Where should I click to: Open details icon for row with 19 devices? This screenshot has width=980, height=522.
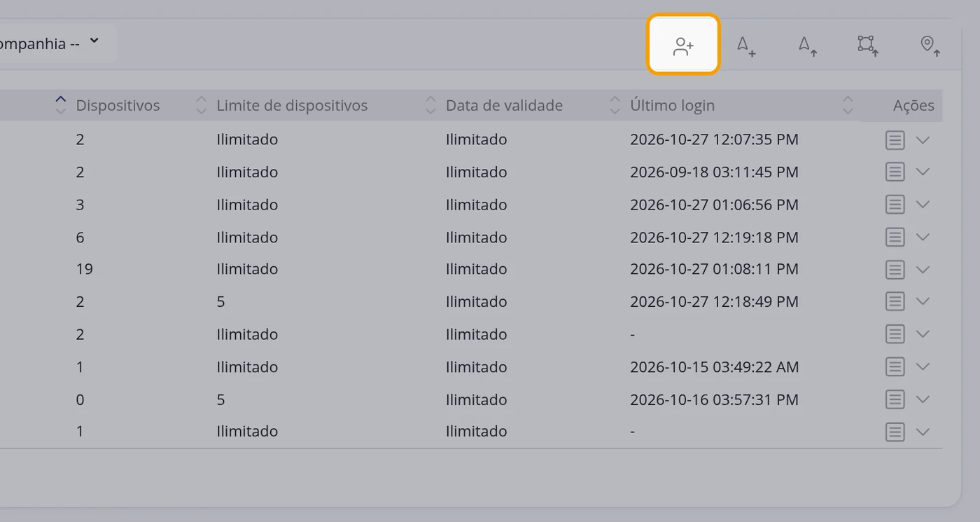(895, 269)
